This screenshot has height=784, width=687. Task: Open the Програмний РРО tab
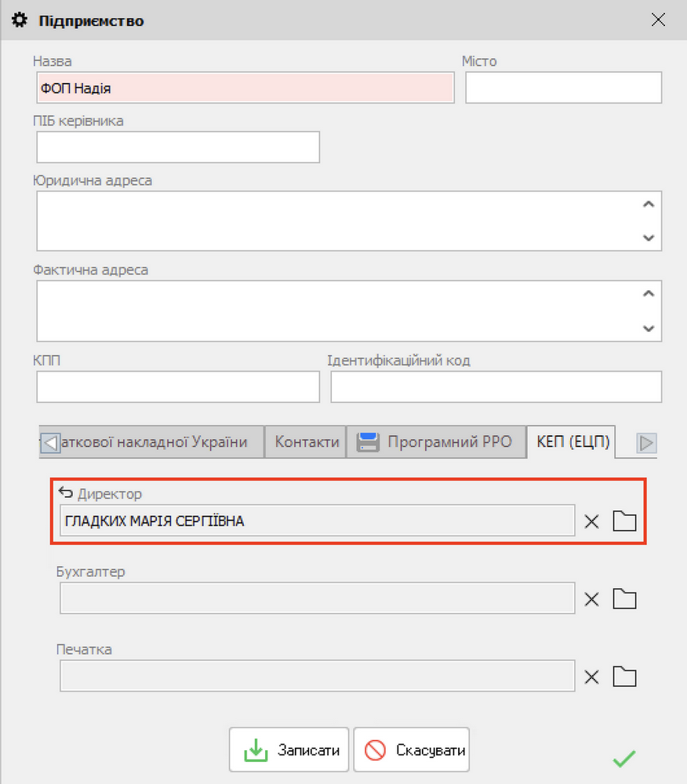(435, 442)
